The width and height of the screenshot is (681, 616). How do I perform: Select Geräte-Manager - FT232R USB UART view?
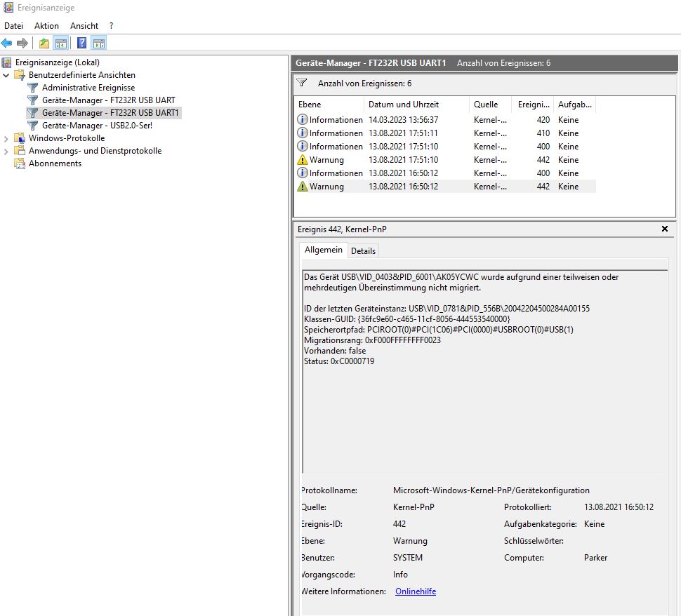coord(109,100)
